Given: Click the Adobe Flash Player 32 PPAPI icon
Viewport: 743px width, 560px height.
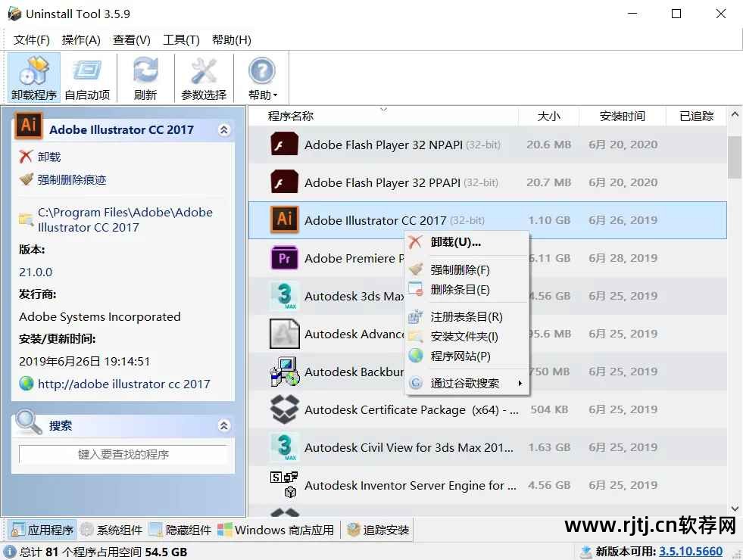Looking at the screenshot, I should tap(284, 182).
